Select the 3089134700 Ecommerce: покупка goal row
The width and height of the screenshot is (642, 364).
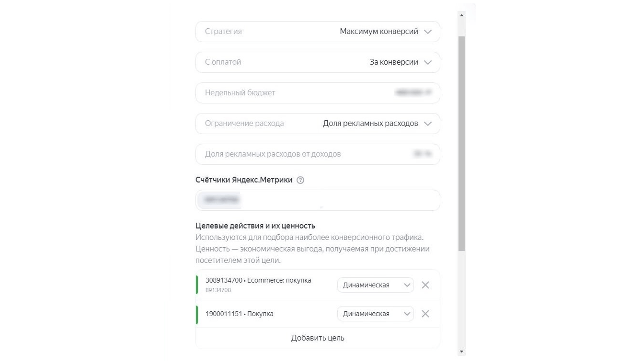(x=264, y=284)
